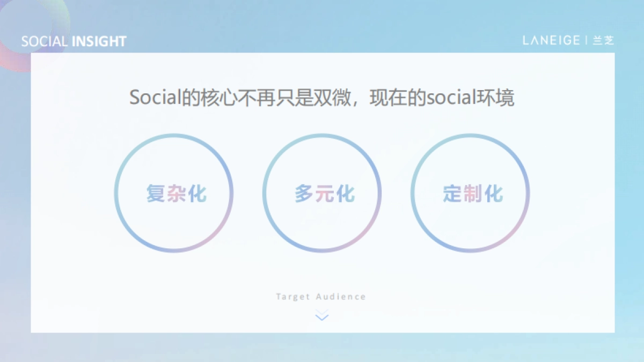Expand the double chevron below Target Audience
Image resolution: width=644 pixels, height=362 pixels.
[x=321, y=315]
